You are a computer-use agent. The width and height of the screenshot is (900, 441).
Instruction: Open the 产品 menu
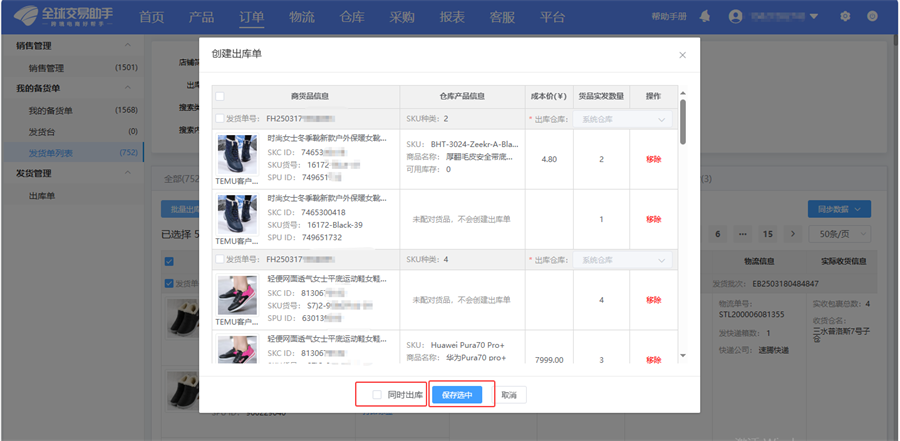click(x=201, y=17)
